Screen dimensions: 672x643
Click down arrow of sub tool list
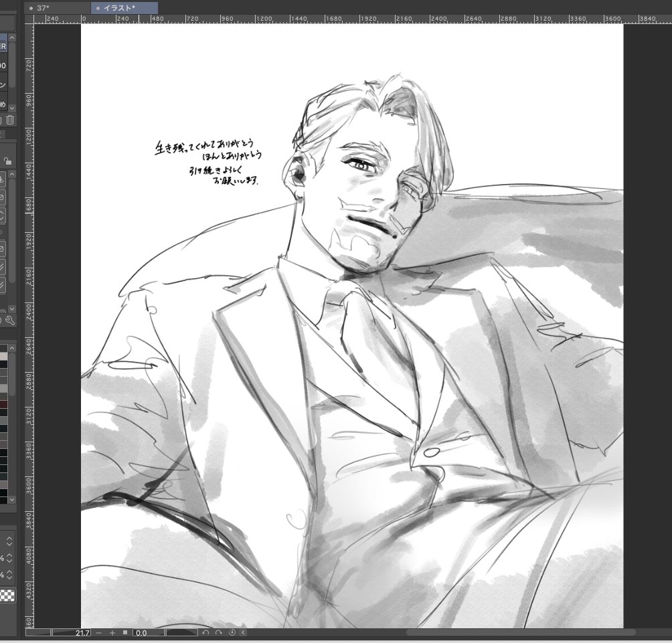[x=12, y=108]
